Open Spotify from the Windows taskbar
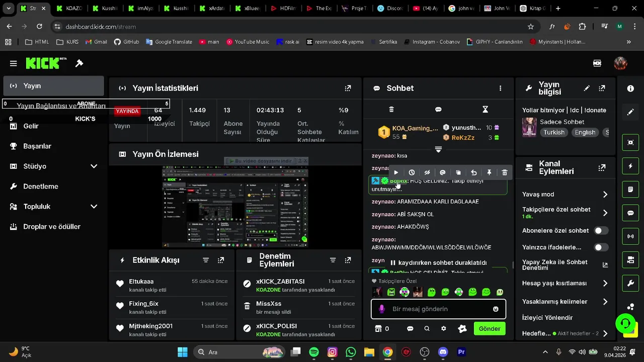The width and height of the screenshot is (644, 362). [x=314, y=352]
